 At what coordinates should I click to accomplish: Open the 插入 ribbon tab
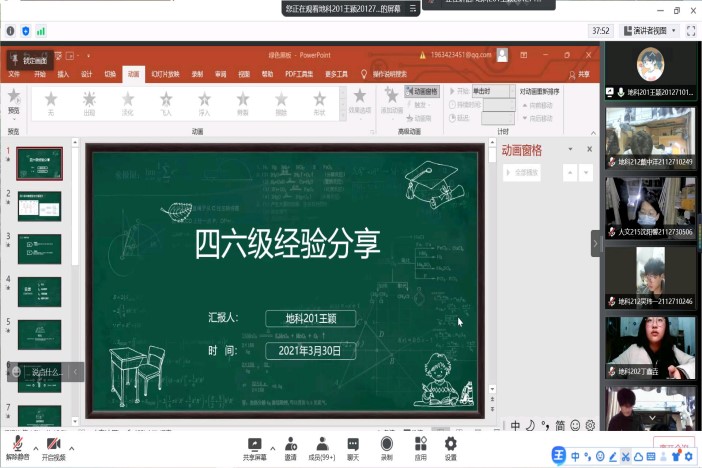(63, 74)
